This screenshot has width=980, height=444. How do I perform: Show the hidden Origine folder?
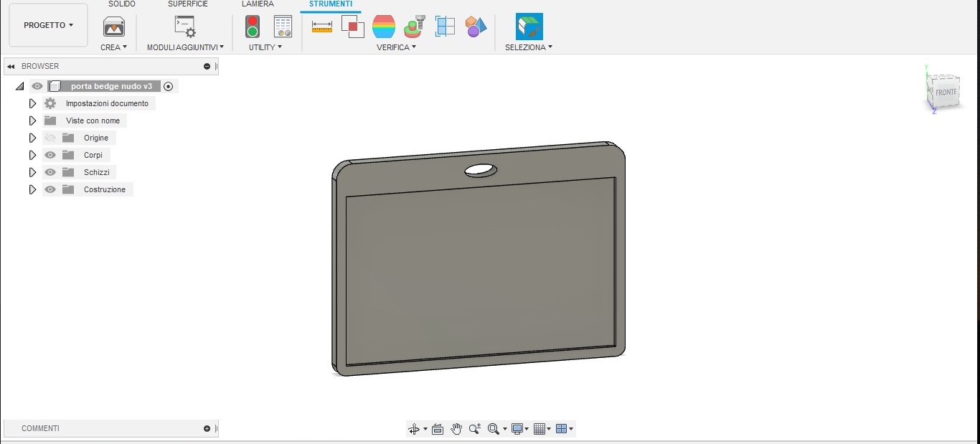pyautogui.click(x=50, y=138)
